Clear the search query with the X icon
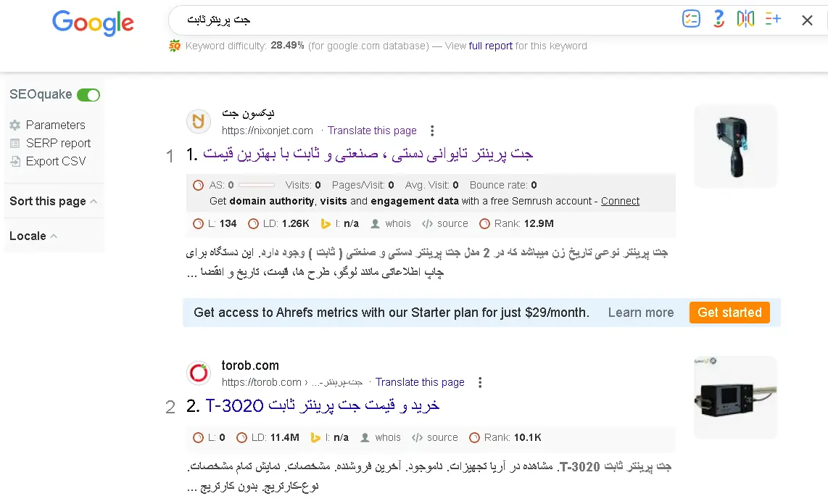This screenshot has height=504, width=828. (807, 20)
